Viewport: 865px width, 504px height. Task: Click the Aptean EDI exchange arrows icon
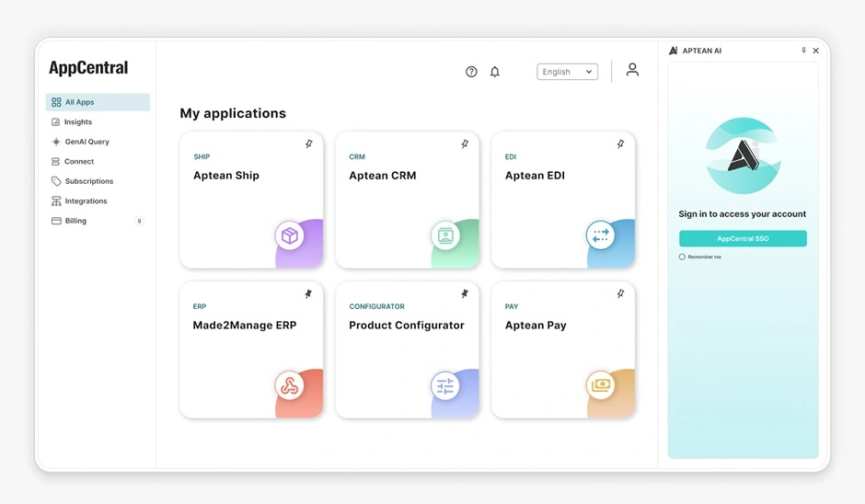(601, 236)
